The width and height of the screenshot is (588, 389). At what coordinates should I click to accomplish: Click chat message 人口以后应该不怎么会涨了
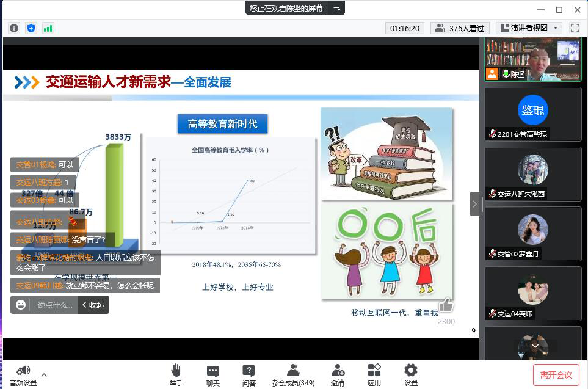[85, 263]
